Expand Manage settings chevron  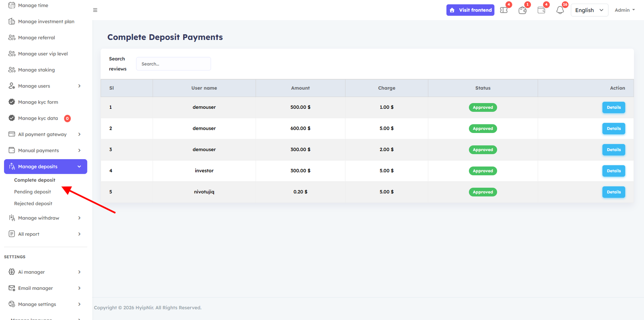[79, 304]
